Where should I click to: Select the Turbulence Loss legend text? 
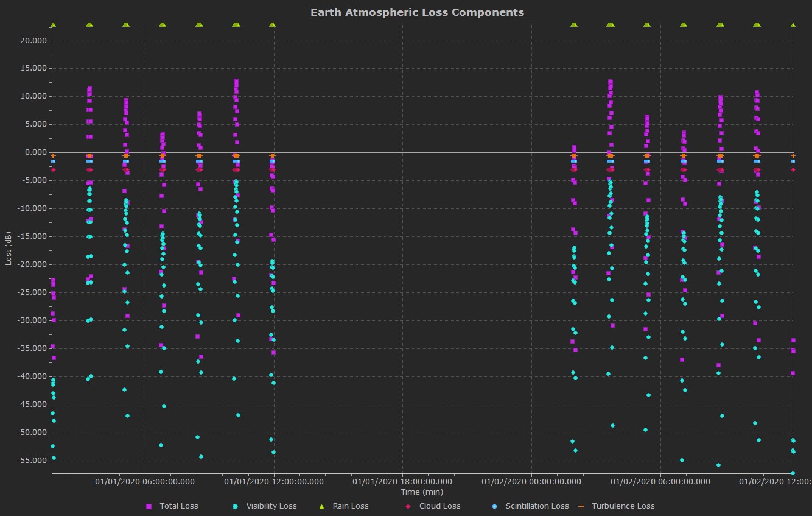(623, 506)
